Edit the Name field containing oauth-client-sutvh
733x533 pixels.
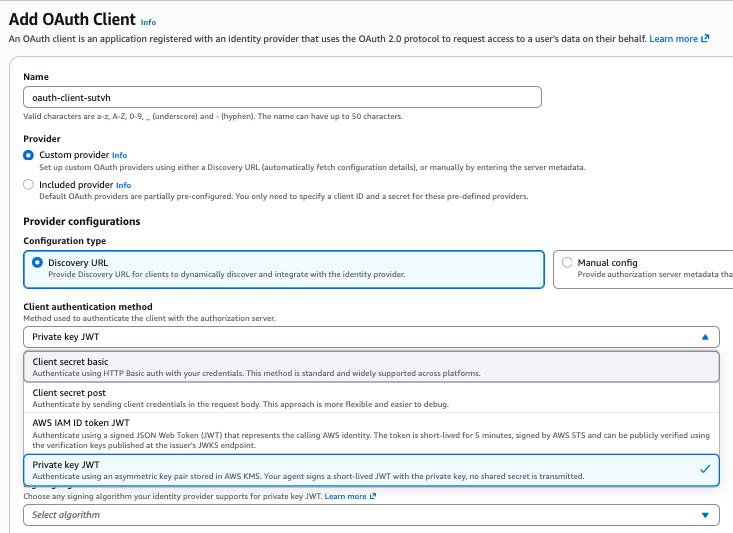[282, 97]
